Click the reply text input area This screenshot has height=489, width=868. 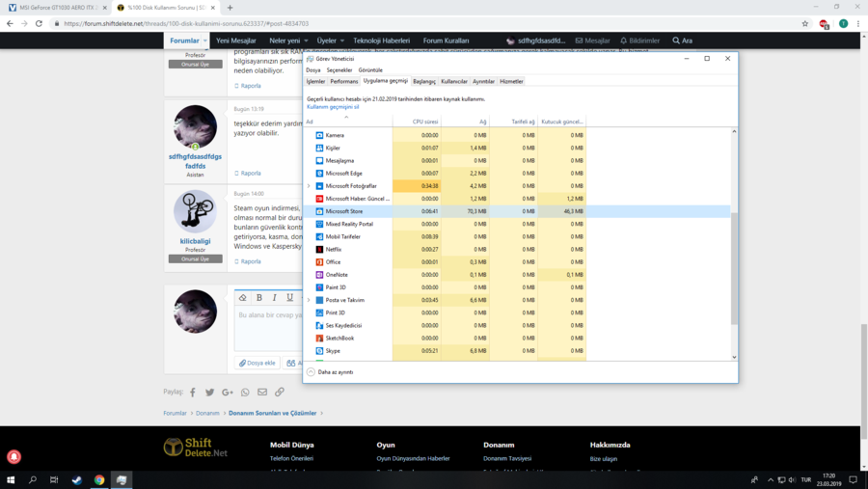tap(269, 327)
